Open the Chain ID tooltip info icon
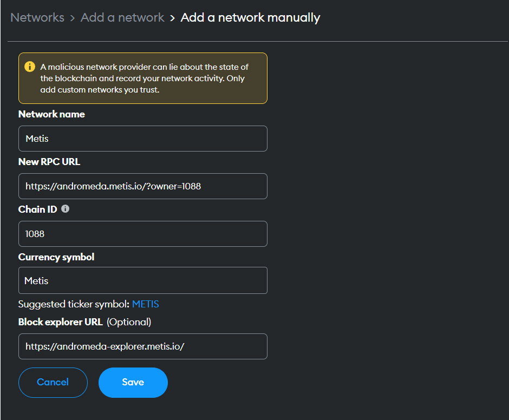 [65, 209]
